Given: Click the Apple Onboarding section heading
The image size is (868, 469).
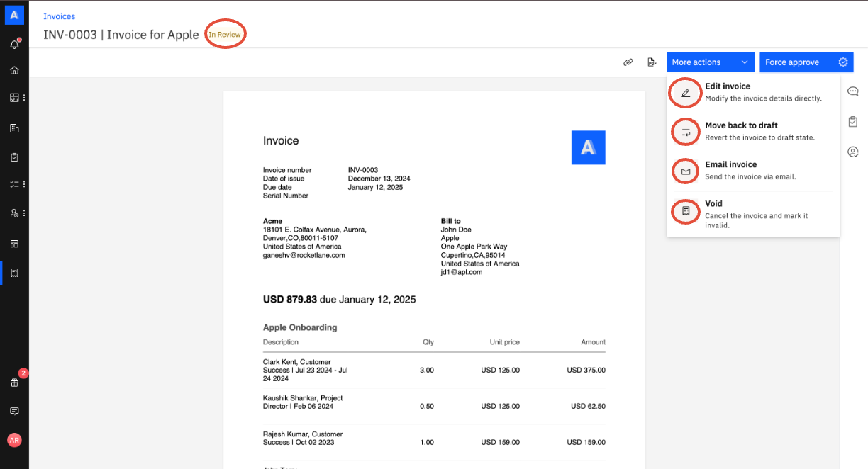Looking at the screenshot, I should (300, 327).
